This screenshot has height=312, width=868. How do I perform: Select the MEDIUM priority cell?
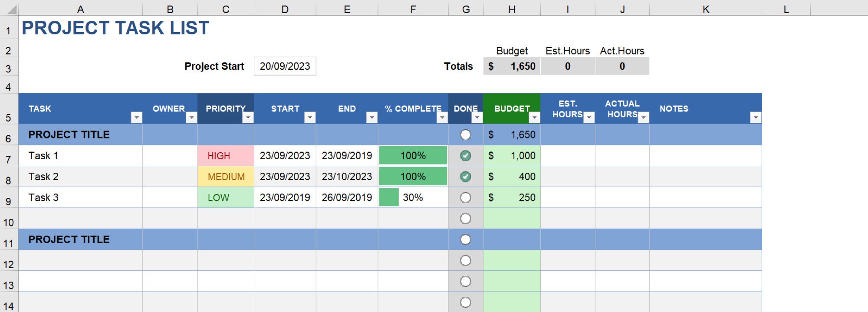226,177
